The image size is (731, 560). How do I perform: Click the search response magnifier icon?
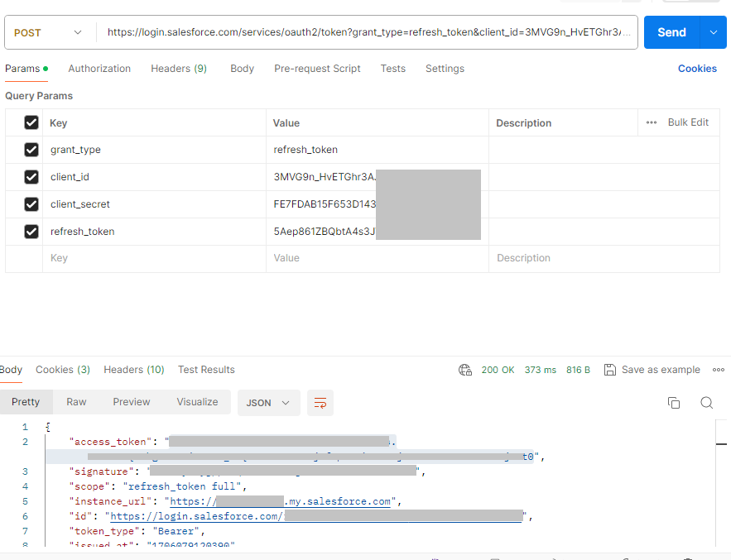(707, 403)
